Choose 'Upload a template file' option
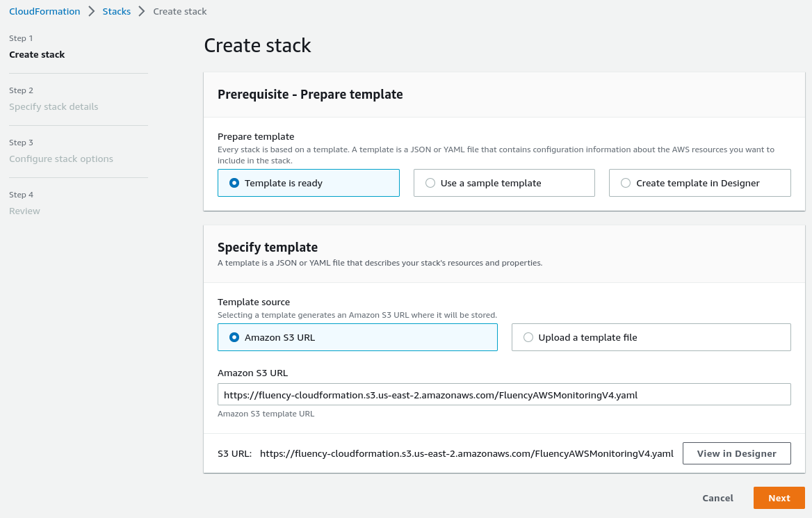The width and height of the screenshot is (812, 518). coord(651,337)
